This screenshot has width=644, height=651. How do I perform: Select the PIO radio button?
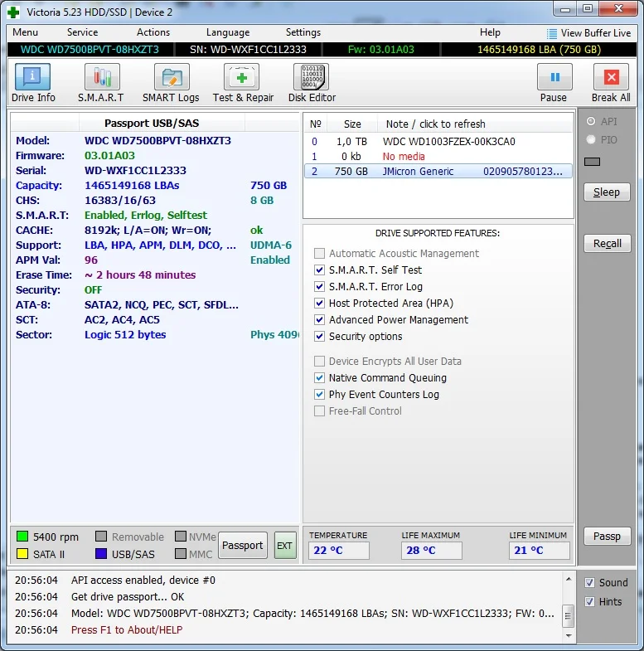pos(591,139)
